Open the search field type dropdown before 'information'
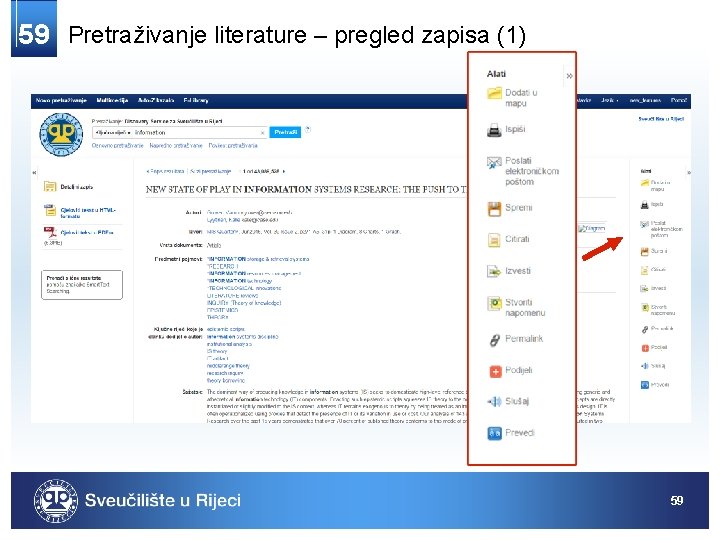Screen dimensions: 720x540 point(112,133)
